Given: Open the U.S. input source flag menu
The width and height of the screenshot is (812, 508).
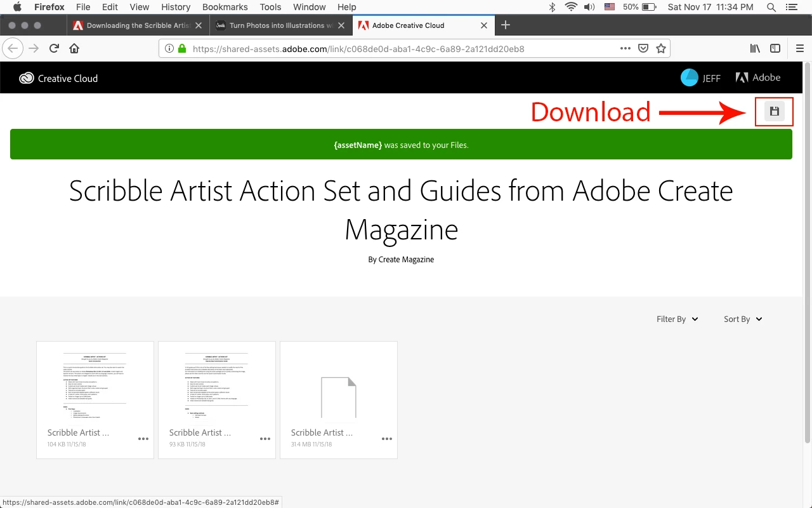Looking at the screenshot, I should pyautogui.click(x=610, y=7).
